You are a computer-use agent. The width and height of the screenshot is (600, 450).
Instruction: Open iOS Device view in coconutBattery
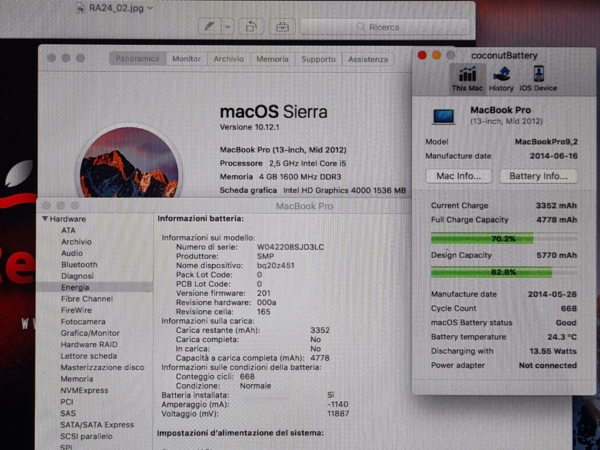[x=538, y=78]
